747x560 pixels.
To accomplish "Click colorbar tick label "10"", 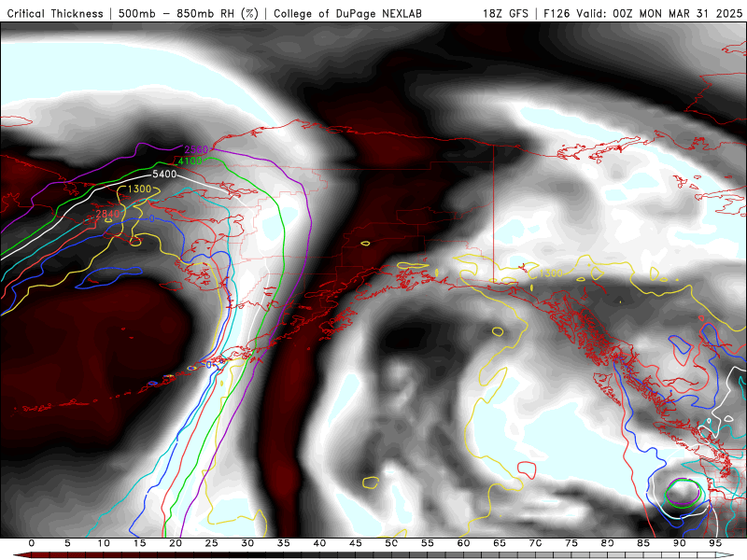I will (104, 543).
